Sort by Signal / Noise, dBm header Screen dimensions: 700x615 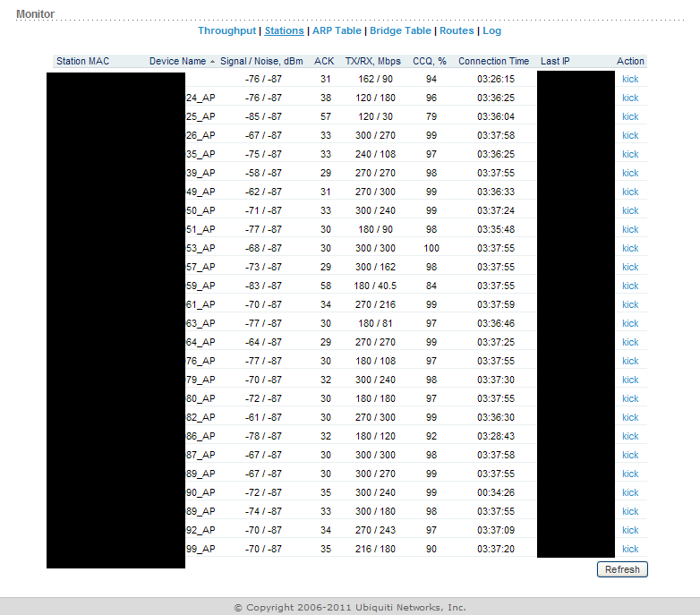tap(261, 61)
